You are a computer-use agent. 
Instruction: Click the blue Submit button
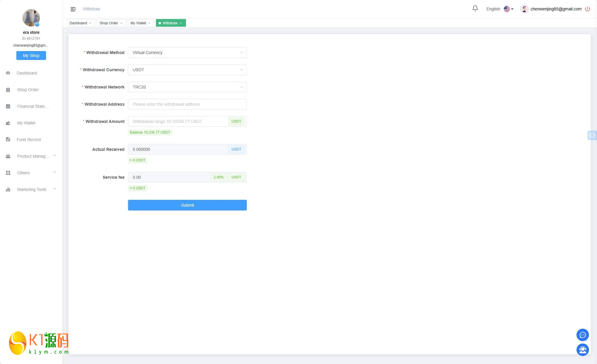point(187,205)
